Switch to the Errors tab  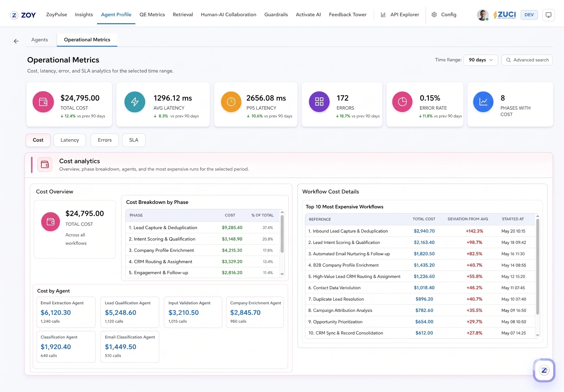[x=105, y=140]
